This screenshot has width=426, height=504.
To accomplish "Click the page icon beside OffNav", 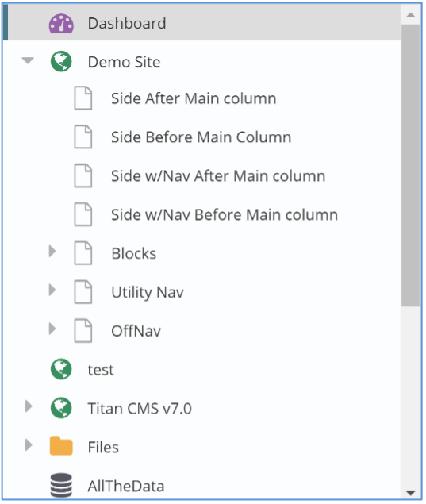I will click(x=83, y=331).
